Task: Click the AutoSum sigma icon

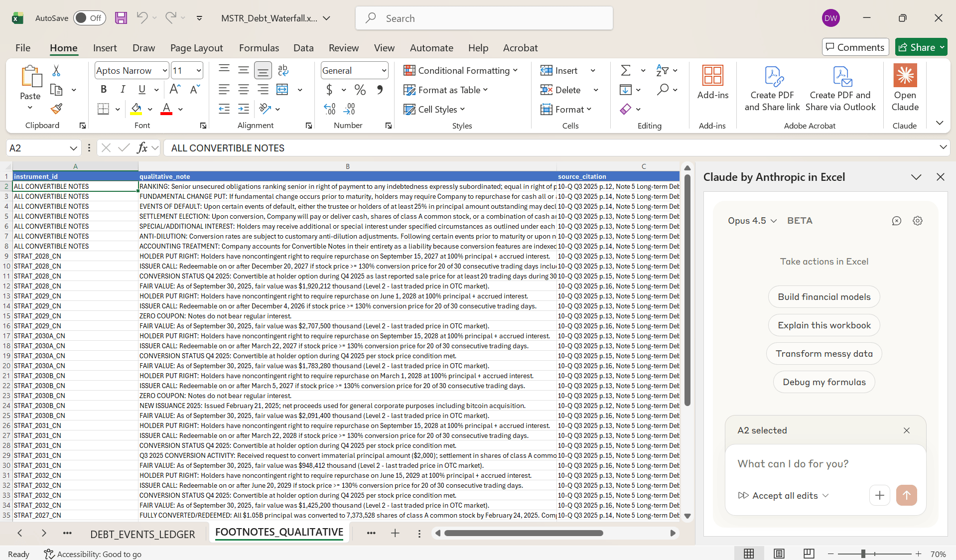Action: coord(626,70)
